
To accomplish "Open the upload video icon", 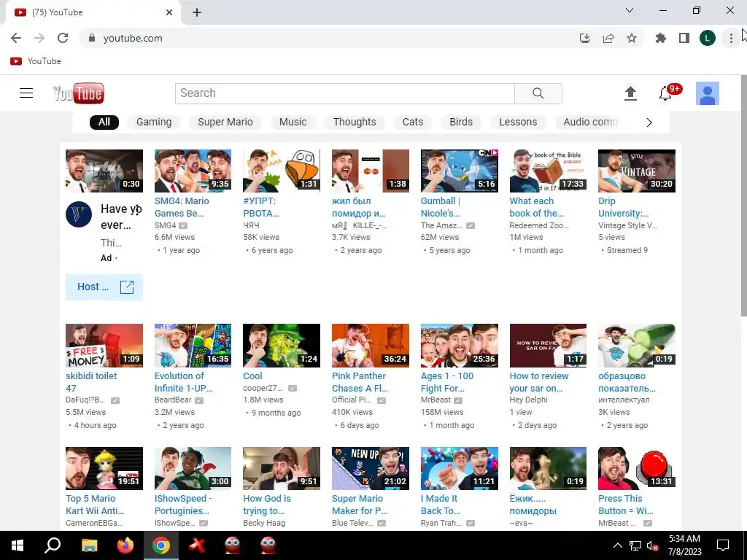I will (x=630, y=93).
